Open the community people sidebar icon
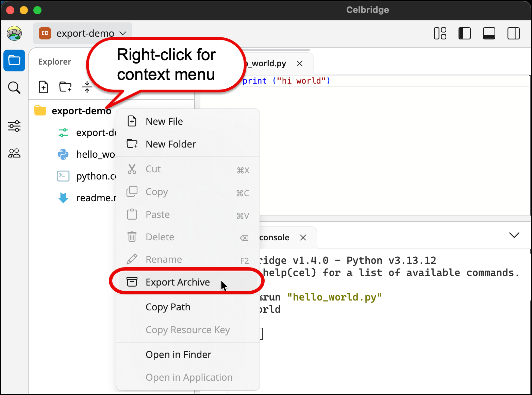 (x=14, y=153)
